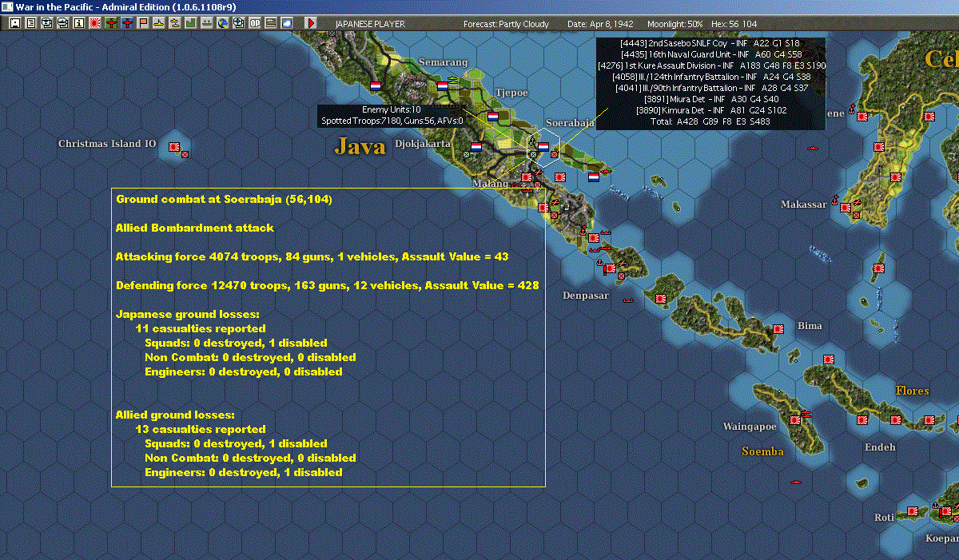Select the Japanese flag base at Bima
Screen dimensions: 959x560
tap(778, 328)
